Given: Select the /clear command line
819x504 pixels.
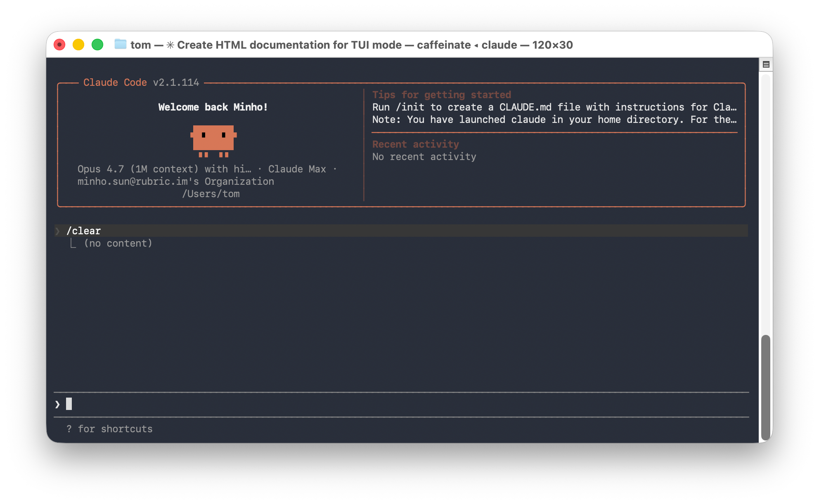Looking at the screenshot, I should click(84, 231).
